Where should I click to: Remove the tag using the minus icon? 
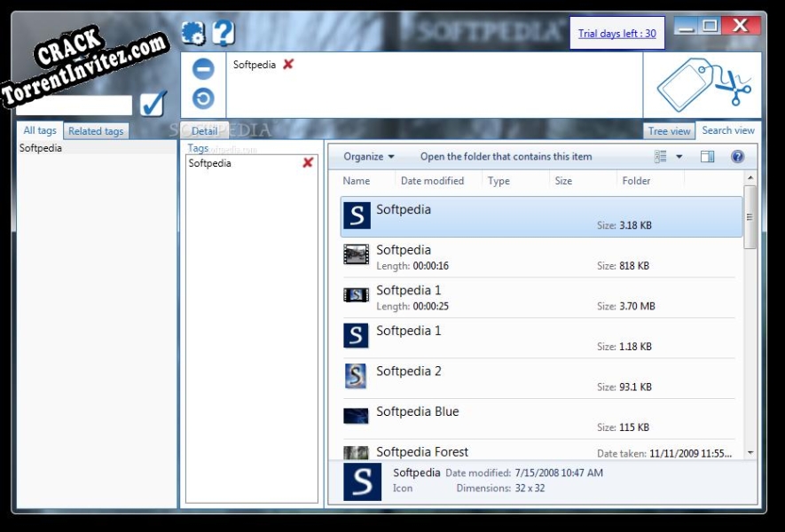(x=204, y=68)
